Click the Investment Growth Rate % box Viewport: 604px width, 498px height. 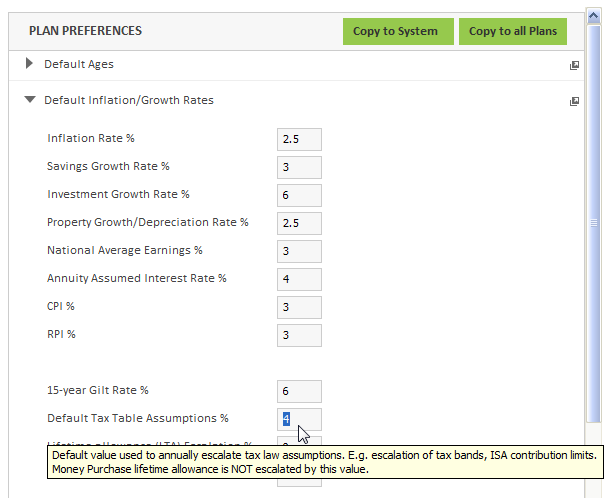[x=299, y=195]
